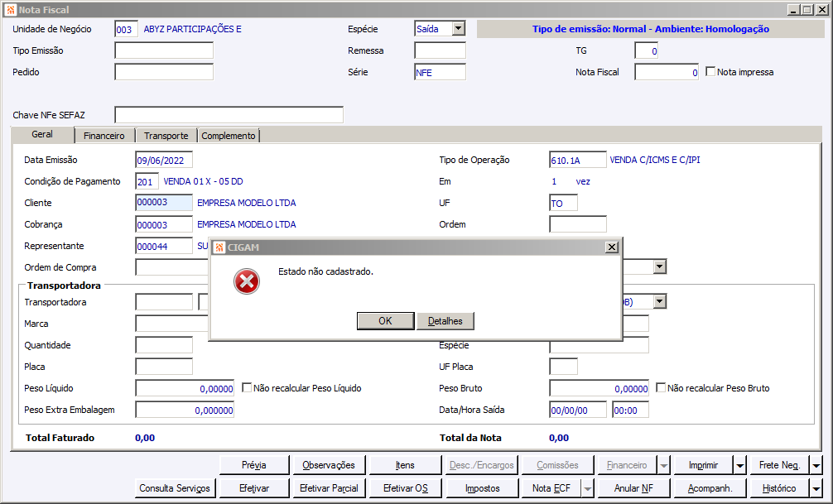
Task: Click the Transportadora code field
Action: click(164, 302)
